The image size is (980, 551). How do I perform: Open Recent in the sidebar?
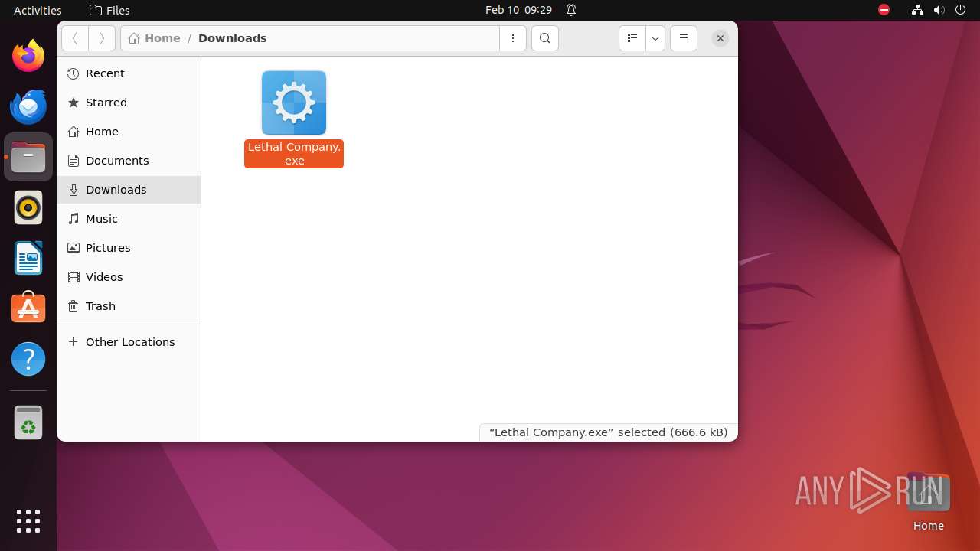[129, 73]
